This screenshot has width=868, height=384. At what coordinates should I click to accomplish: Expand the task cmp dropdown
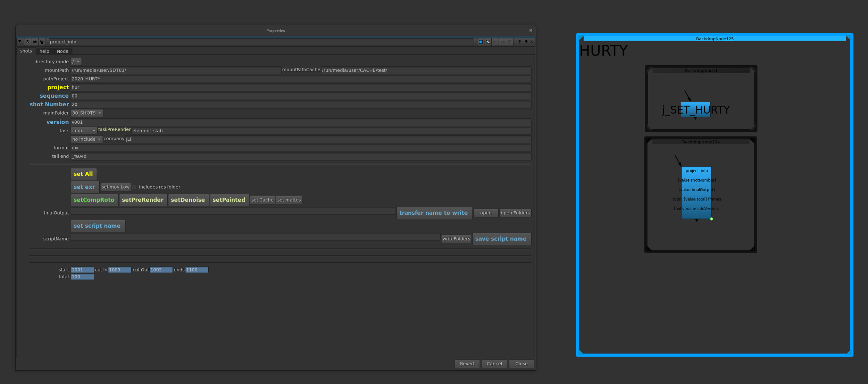coord(84,131)
